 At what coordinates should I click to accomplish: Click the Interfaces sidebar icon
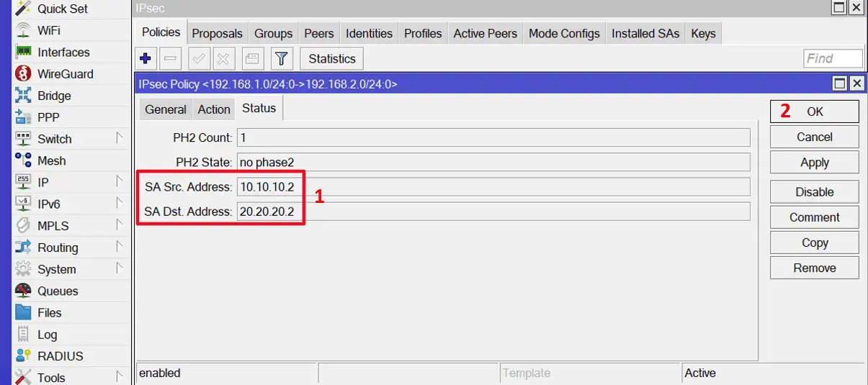24,52
